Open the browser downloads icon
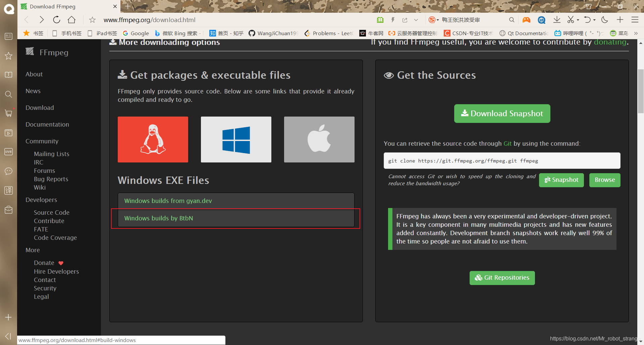 pos(557,20)
